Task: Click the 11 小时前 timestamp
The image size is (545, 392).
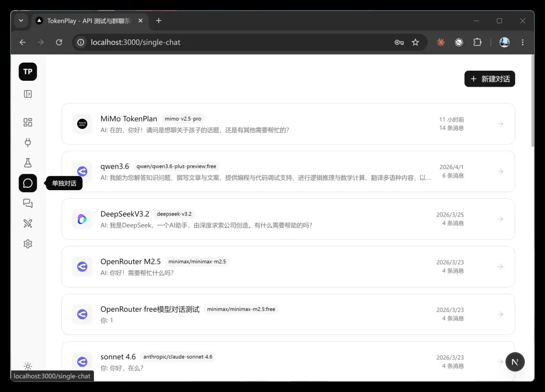Action: (452, 120)
